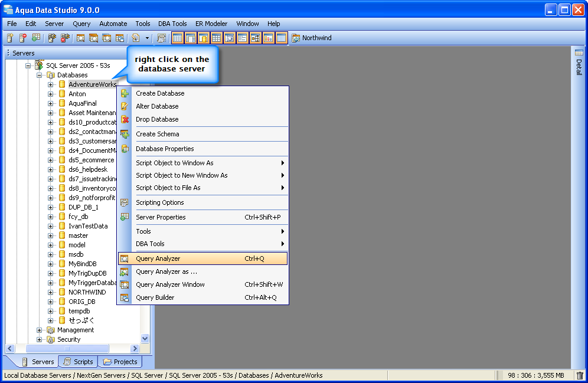Image resolution: width=588 pixels, height=383 pixels.
Task: Select the MyBindDB database row
Action: click(83, 264)
